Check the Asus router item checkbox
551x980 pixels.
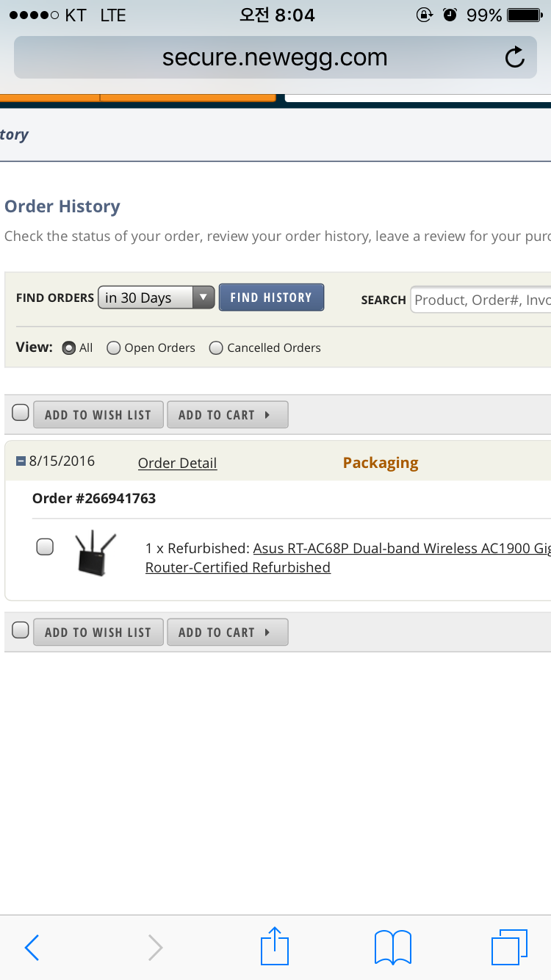tap(45, 547)
